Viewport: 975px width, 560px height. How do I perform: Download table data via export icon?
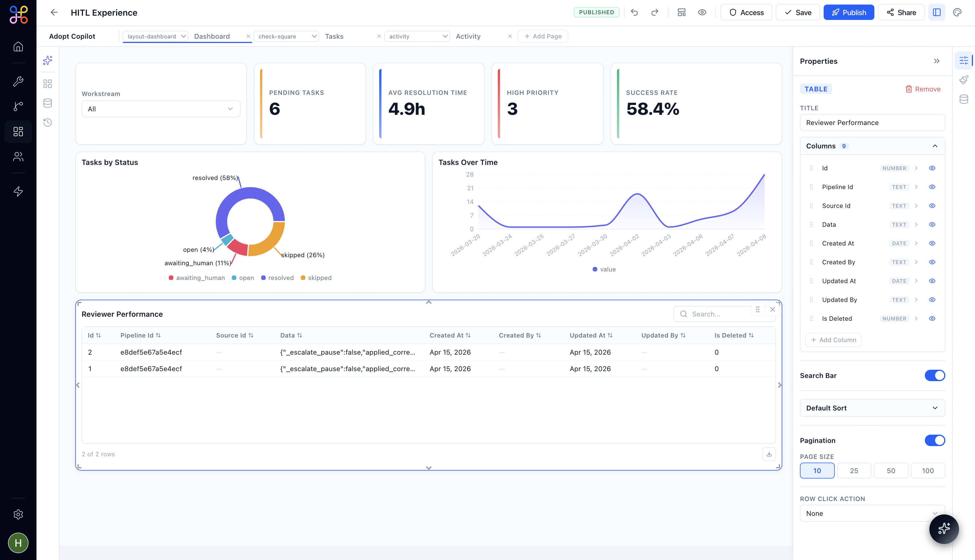pos(769,454)
